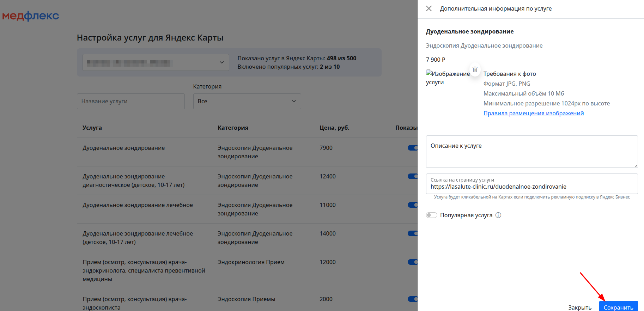Click the Закрыть button

pos(579,307)
